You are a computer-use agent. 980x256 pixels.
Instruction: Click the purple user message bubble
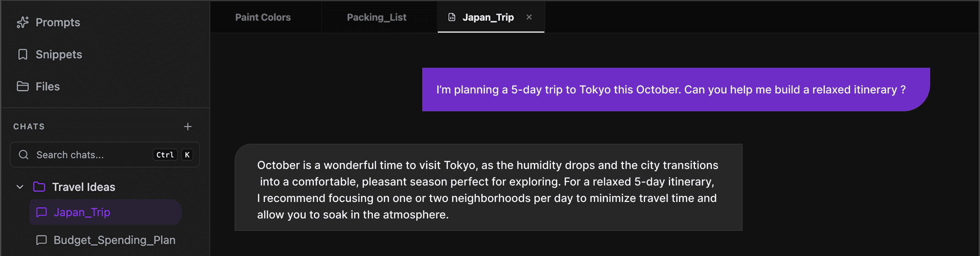676,89
